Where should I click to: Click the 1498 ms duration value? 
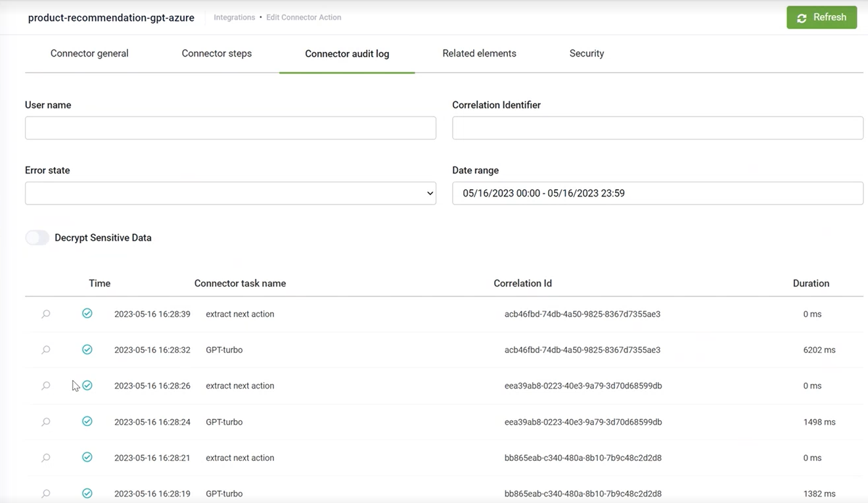(x=819, y=422)
